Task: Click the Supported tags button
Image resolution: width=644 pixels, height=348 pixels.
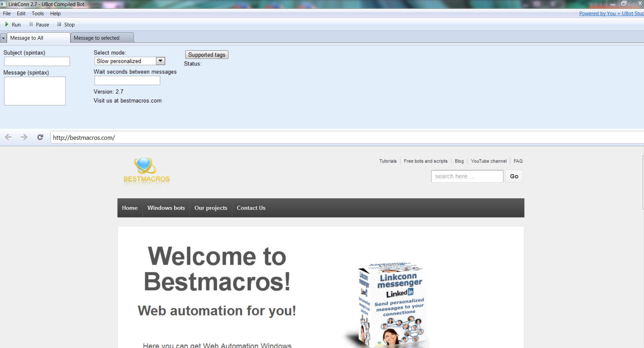Action: click(207, 55)
